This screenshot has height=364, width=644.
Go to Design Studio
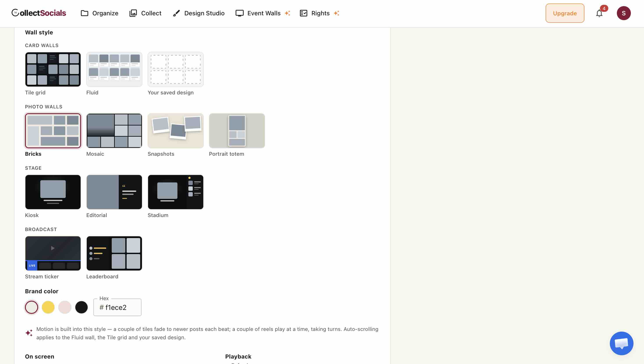[198, 13]
